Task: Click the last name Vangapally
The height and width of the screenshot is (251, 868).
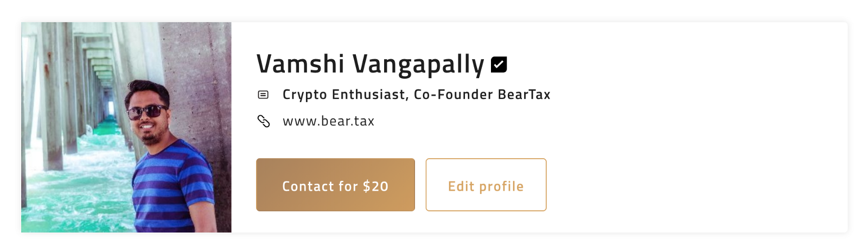Action: tap(418, 64)
